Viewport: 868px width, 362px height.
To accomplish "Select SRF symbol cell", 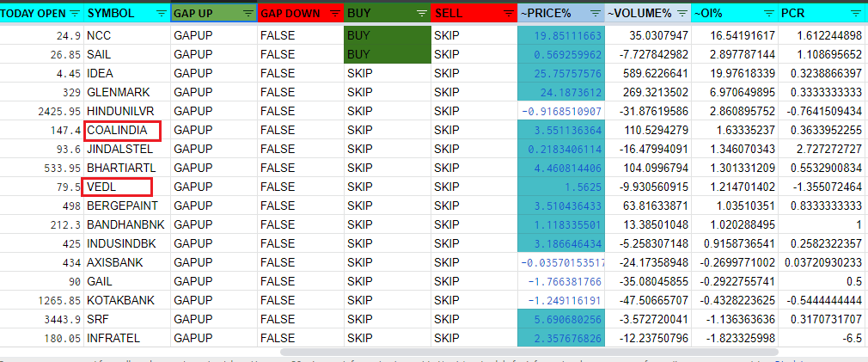I will tap(127, 319).
